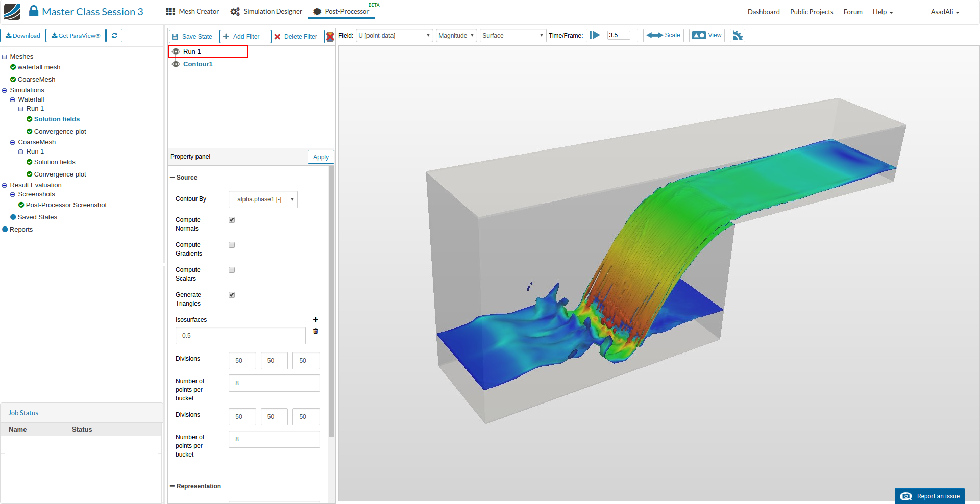The image size is (980, 504).
Task: Click the play animation icon next to Time/Frame
Action: pyautogui.click(x=595, y=35)
